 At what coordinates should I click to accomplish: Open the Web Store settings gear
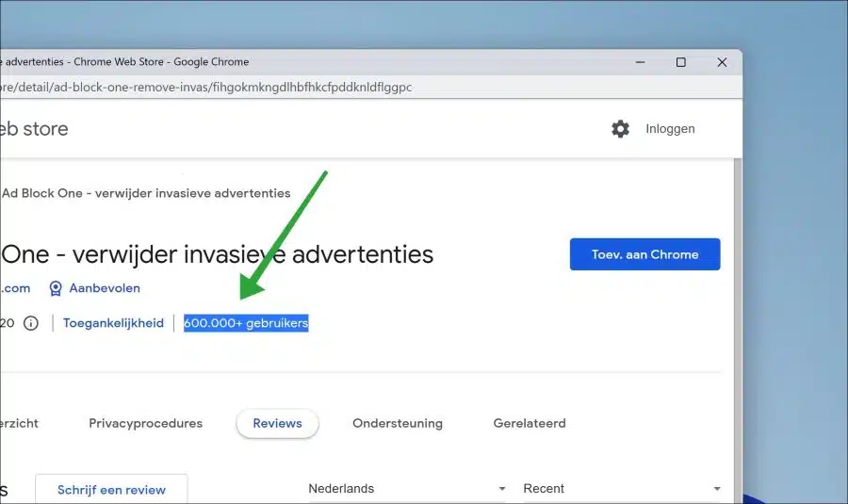tap(620, 129)
